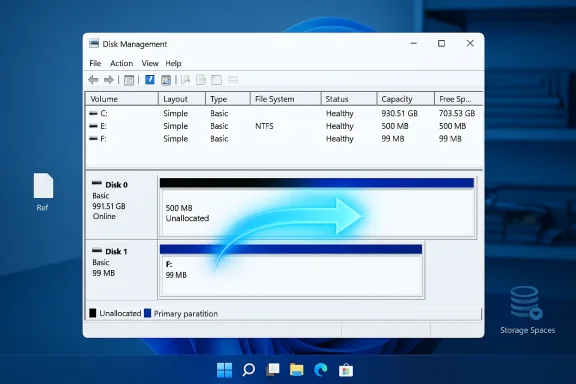The image size is (576, 384).
Task: Click the greyed rounded-page toolbar icon
Action: click(x=201, y=80)
